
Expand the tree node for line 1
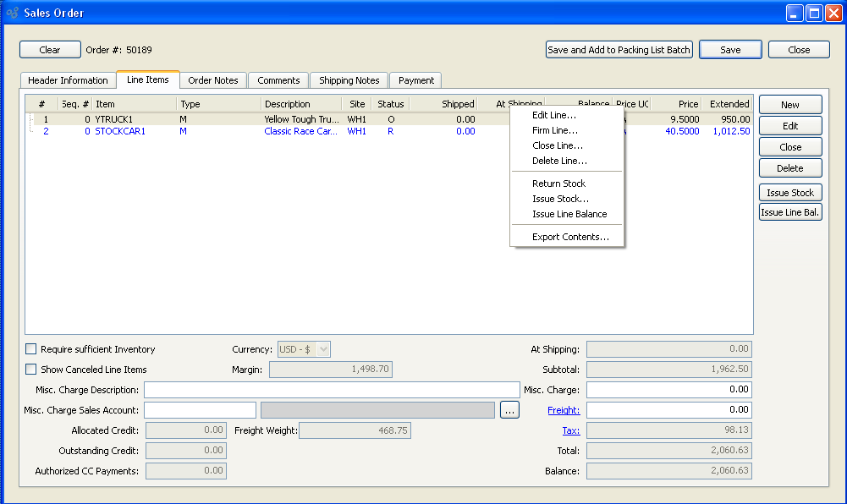(30, 120)
